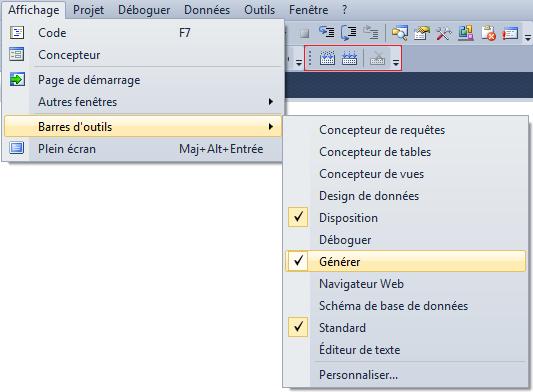Open the Affichage menu

coord(33,10)
